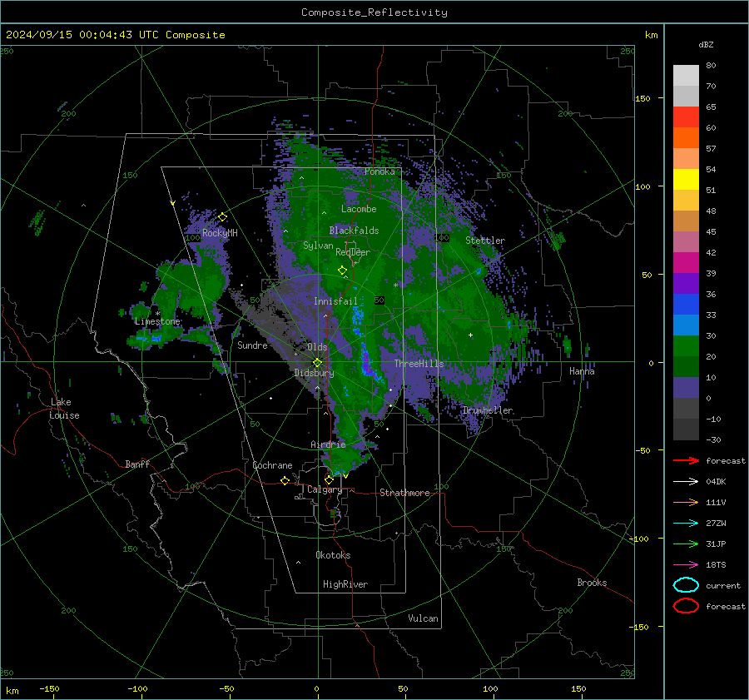This screenshot has width=749, height=700.
Task: Click the yellow diamond marker at Didsbury
Action: (x=318, y=363)
